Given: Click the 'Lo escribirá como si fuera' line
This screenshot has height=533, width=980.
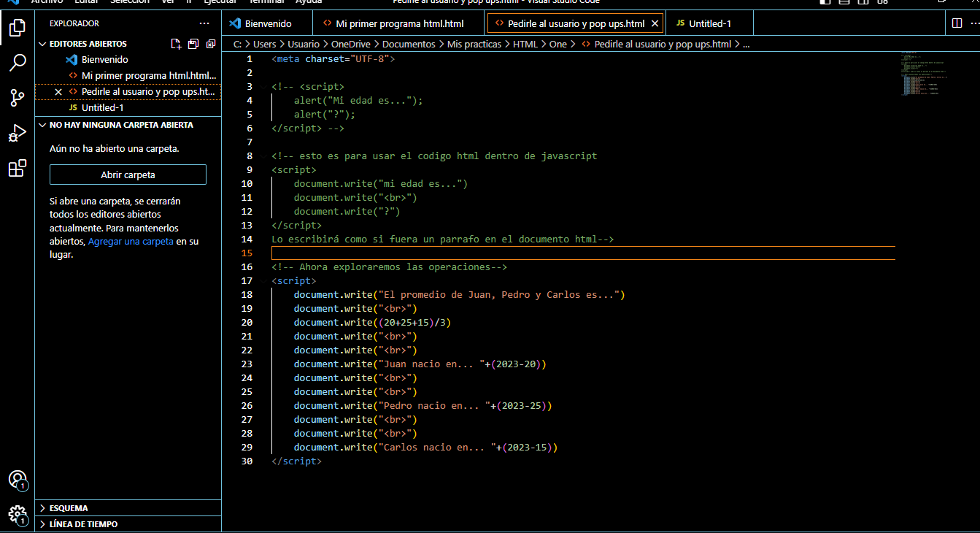Looking at the screenshot, I should [443, 239].
